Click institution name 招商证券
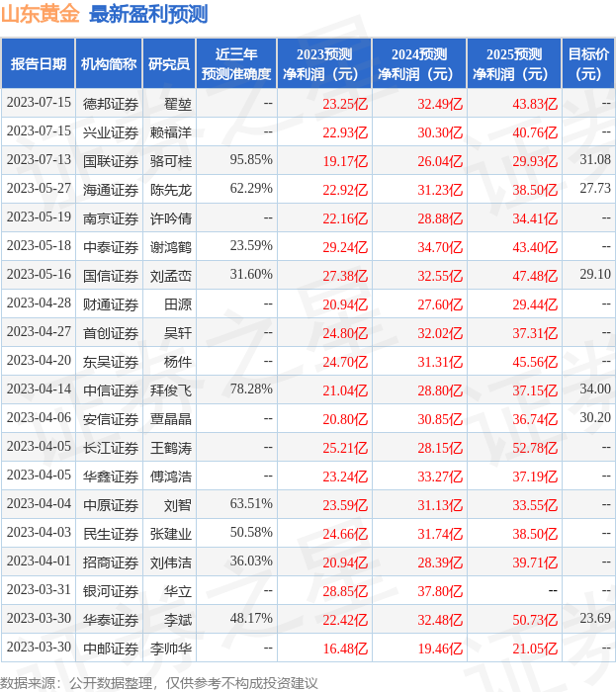The image size is (616, 692). point(111,563)
